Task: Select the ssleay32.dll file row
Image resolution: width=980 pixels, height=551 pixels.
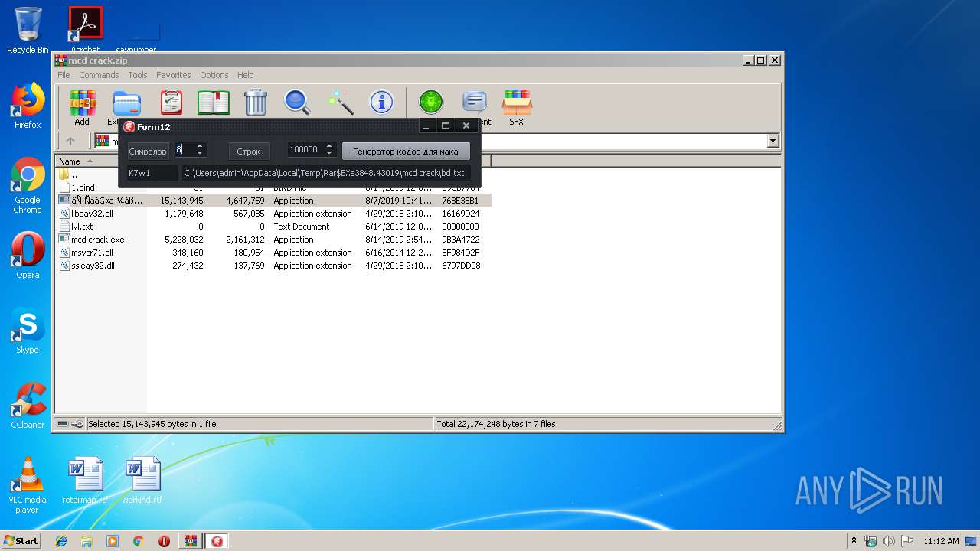Action: pyautogui.click(x=274, y=266)
